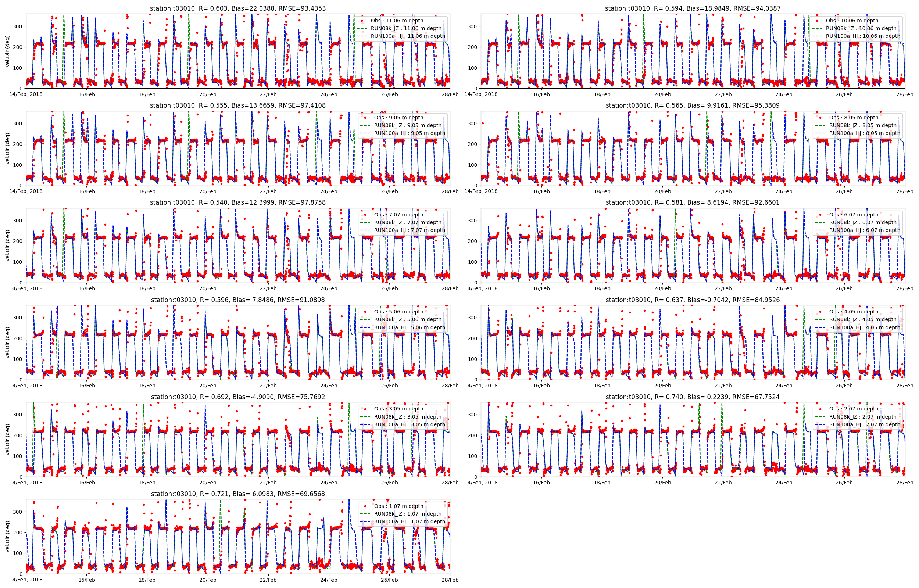Click plot title with Bias=-4.9090

pos(237,397)
